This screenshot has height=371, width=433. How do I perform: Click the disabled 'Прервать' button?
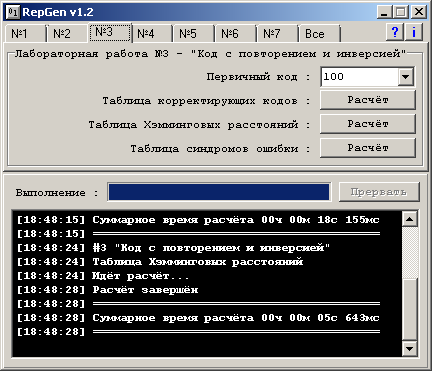pyautogui.click(x=379, y=192)
